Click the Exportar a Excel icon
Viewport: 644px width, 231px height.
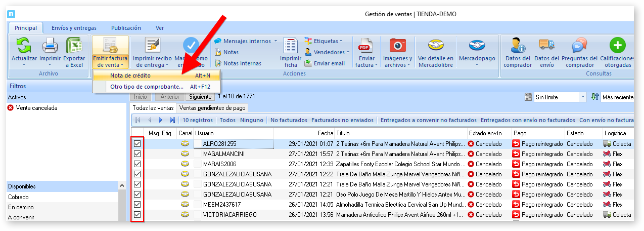tap(74, 46)
